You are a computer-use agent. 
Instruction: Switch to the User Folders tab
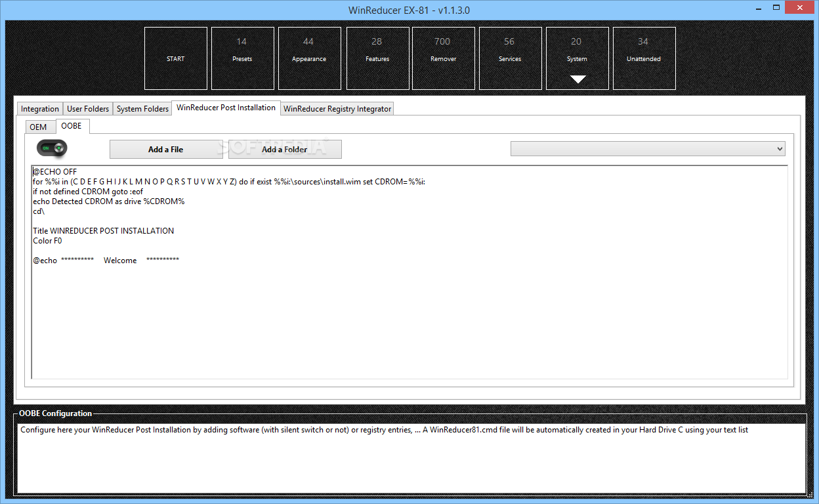pos(88,109)
